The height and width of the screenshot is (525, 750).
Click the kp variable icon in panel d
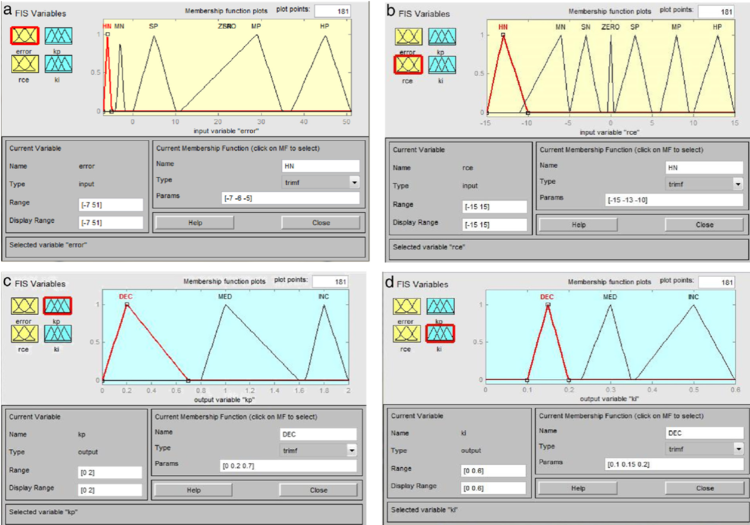[441, 306]
